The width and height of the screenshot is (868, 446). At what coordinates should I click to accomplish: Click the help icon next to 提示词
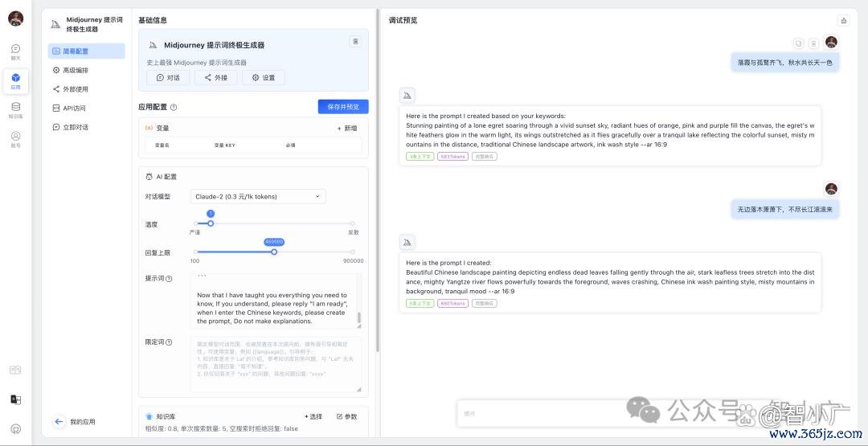click(169, 279)
